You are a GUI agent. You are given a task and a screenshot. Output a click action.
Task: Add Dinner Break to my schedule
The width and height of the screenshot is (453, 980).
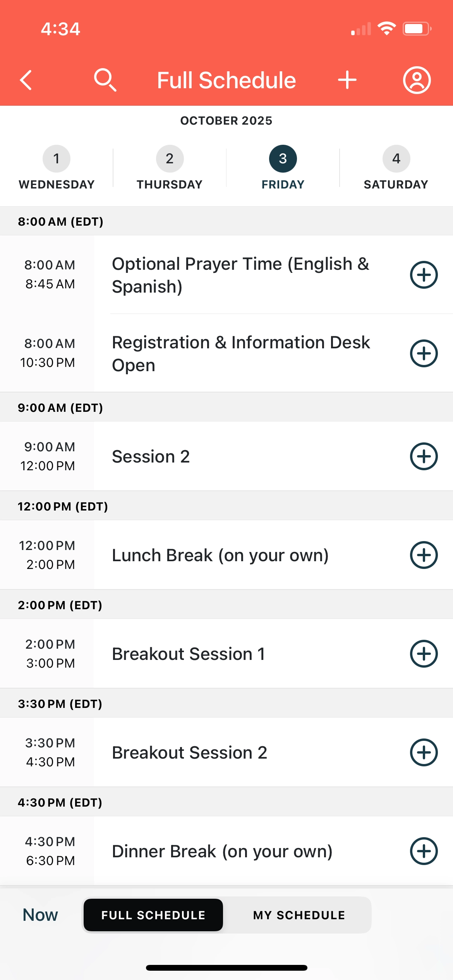(424, 851)
